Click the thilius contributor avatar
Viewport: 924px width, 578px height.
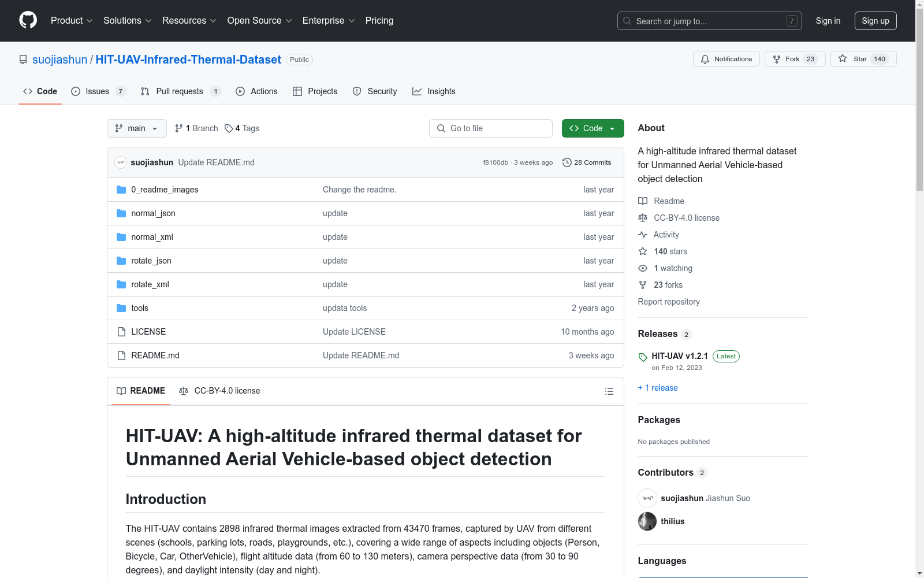pos(647,521)
